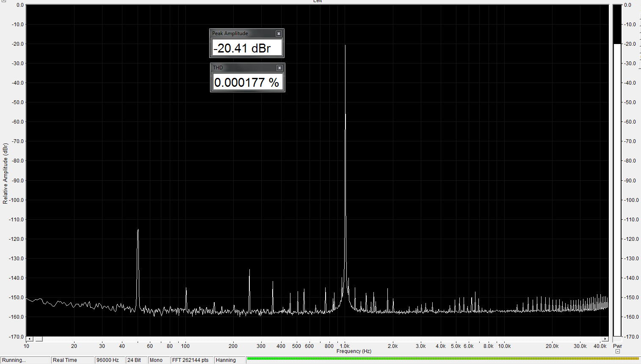
Task: Click the Running status indicator
Action: (x=25, y=360)
